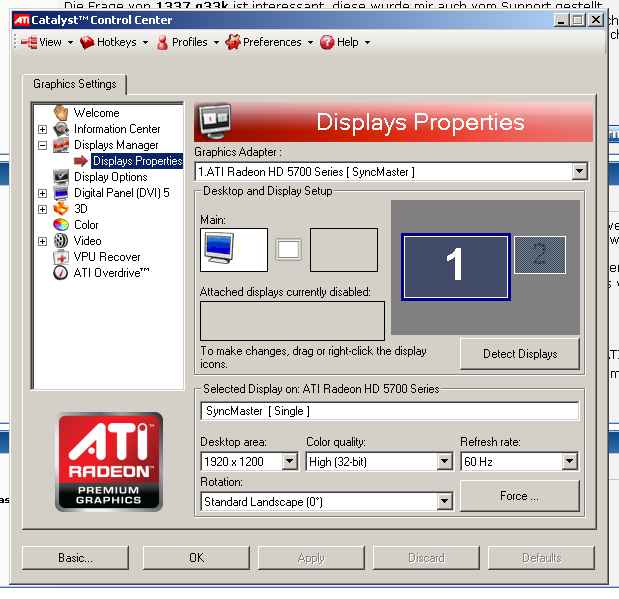The width and height of the screenshot is (619, 599).
Task: Select the Graphics Settings tab
Action: [x=75, y=84]
